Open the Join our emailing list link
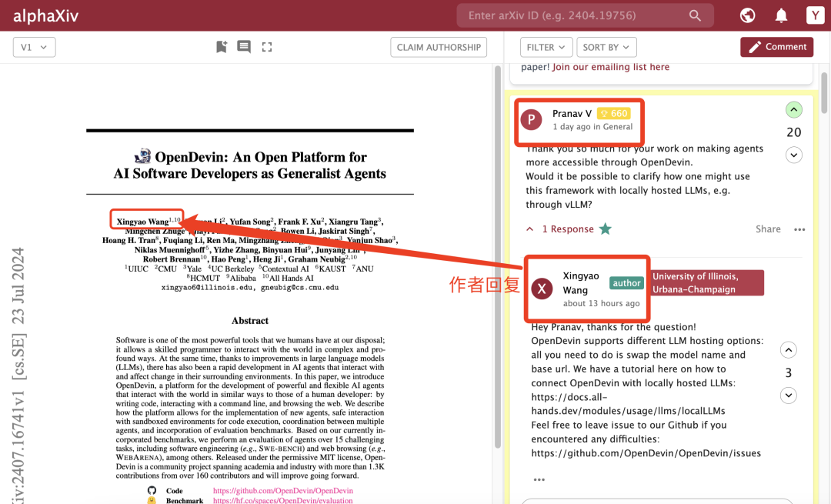Screen dimensions: 831x504 coord(611,67)
